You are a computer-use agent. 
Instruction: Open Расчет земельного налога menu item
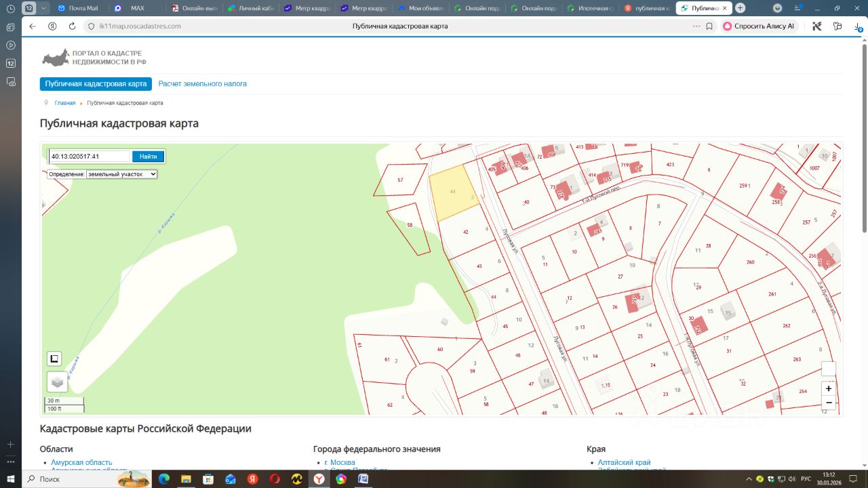pyautogui.click(x=203, y=84)
